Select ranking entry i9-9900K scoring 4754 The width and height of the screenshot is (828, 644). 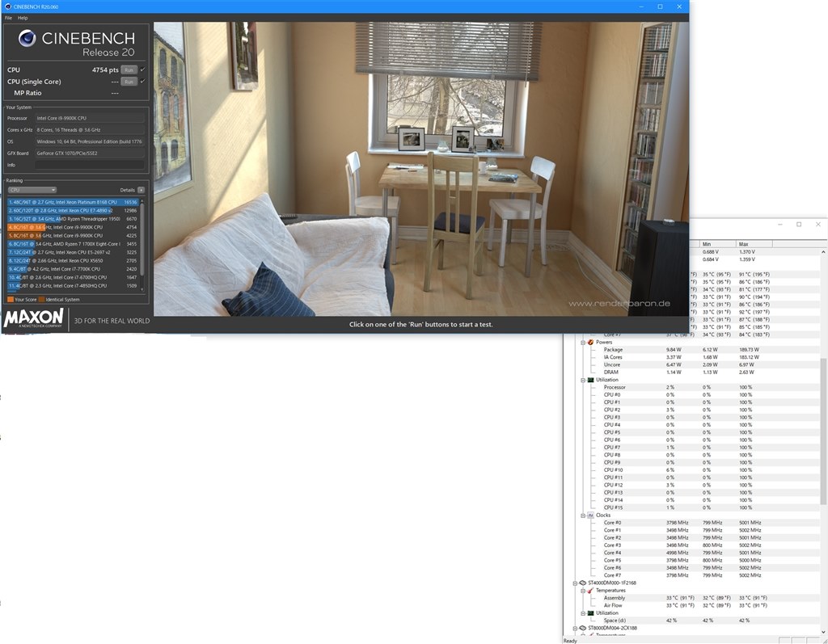click(72, 227)
